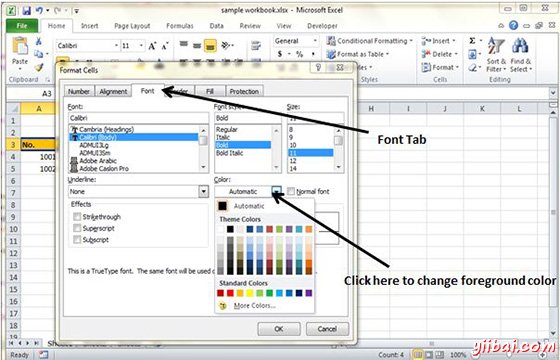This screenshot has width=560, height=360.
Task: Open the General number format dropdown
Action: tap(315, 41)
